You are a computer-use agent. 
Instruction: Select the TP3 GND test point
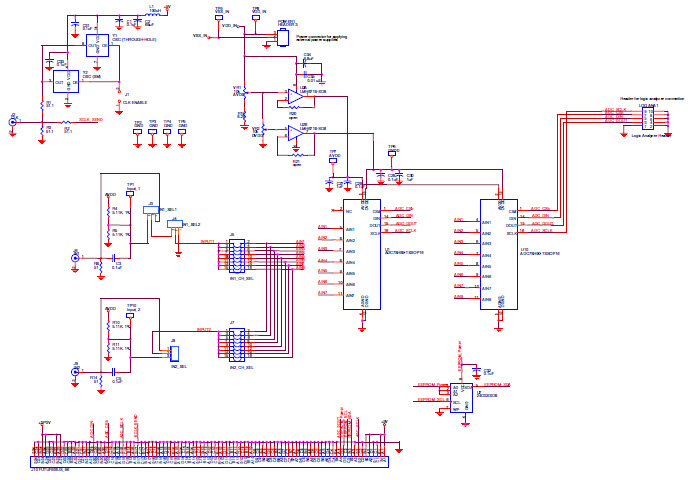152,132
